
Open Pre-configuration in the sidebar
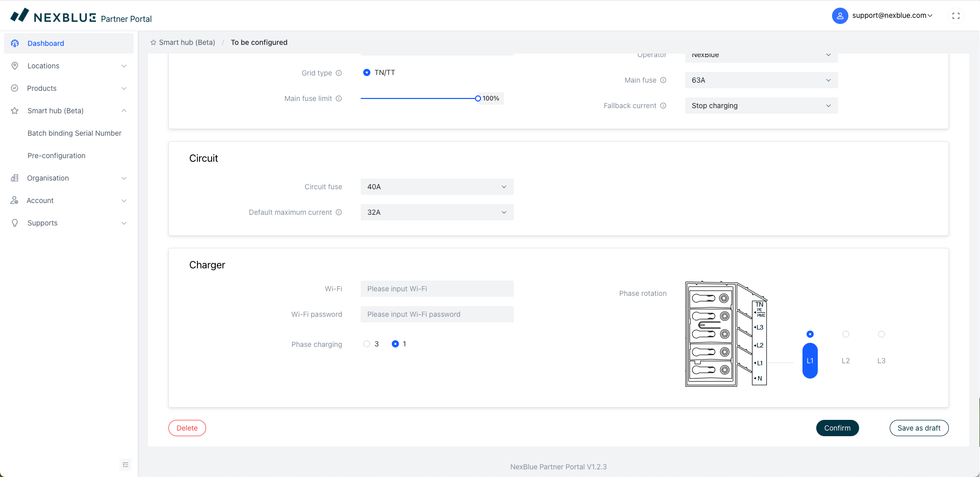tap(57, 156)
